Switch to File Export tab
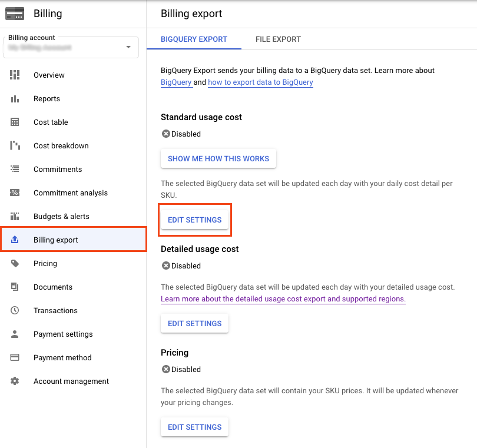The height and width of the screenshot is (448, 477). pos(278,39)
